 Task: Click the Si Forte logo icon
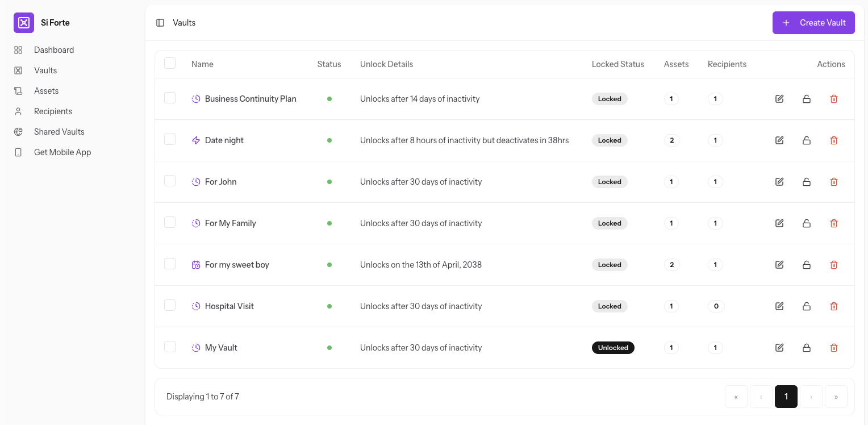[24, 23]
